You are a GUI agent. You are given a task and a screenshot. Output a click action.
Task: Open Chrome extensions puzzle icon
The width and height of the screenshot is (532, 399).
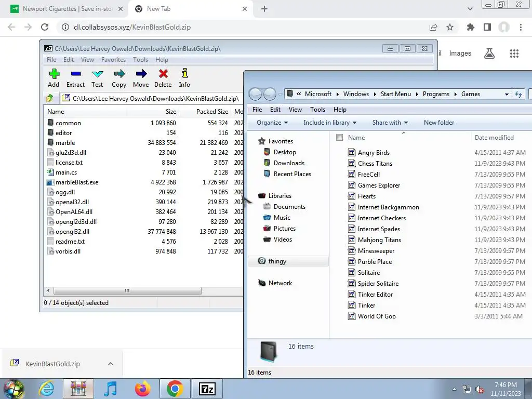click(x=471, y=27)
